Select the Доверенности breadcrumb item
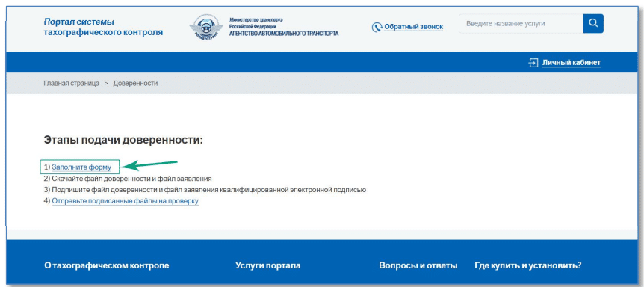The height and width of the screenshot is (287, 644). pyautogui.click(x=135, y=83)
